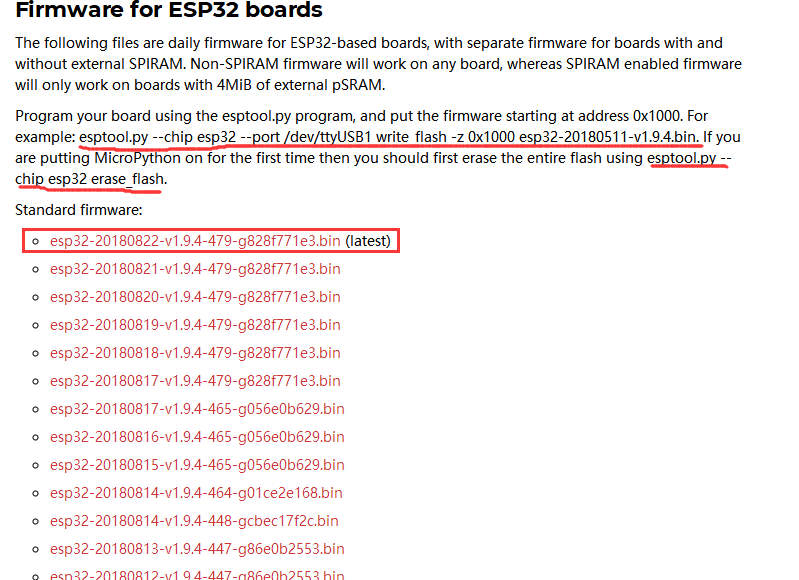Viewport: 799px width, 580px height.
Task: Click the underlined erase_flash command text
Action: (372, 168)
